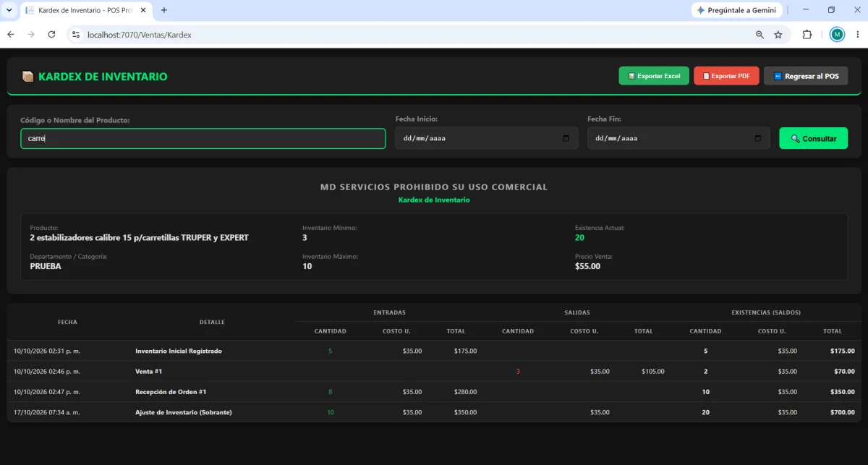Screen dimensions: 868x465
Task: Click the salidas total '$105.00'
Action: point(652,371)
